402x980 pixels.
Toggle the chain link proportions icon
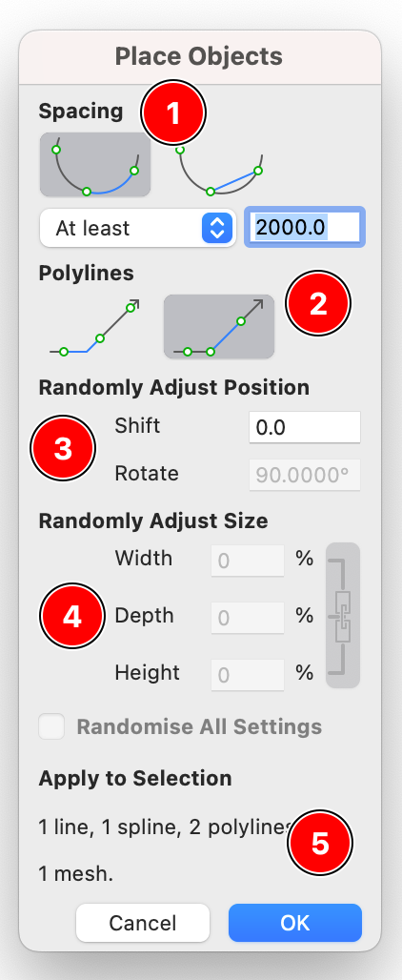click(343, 616)
